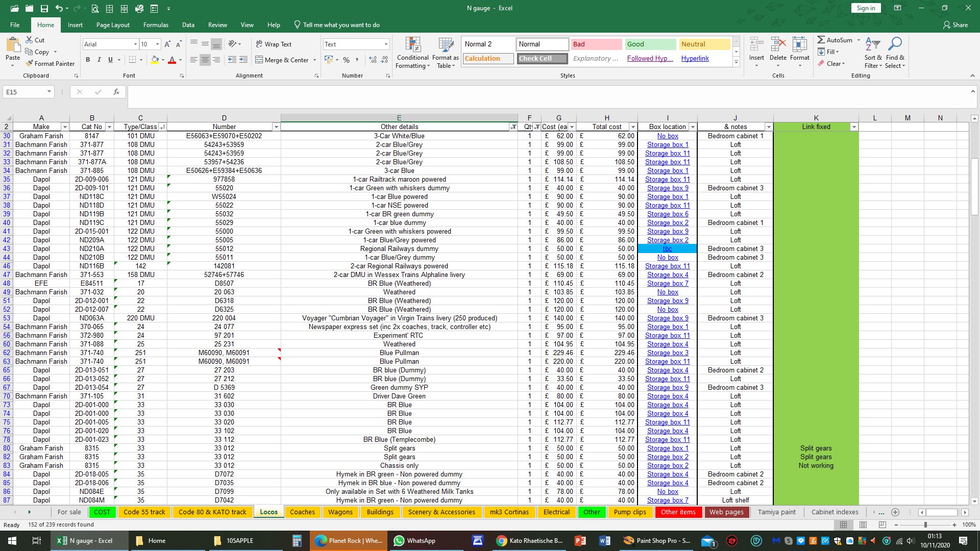Toggle Bold formatting
Image resolution: width=980 pixels, height=551 pixels.
(88, 60)
